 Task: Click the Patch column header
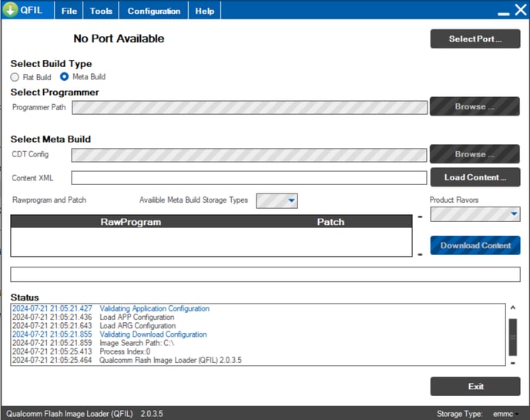click(330, 222)
